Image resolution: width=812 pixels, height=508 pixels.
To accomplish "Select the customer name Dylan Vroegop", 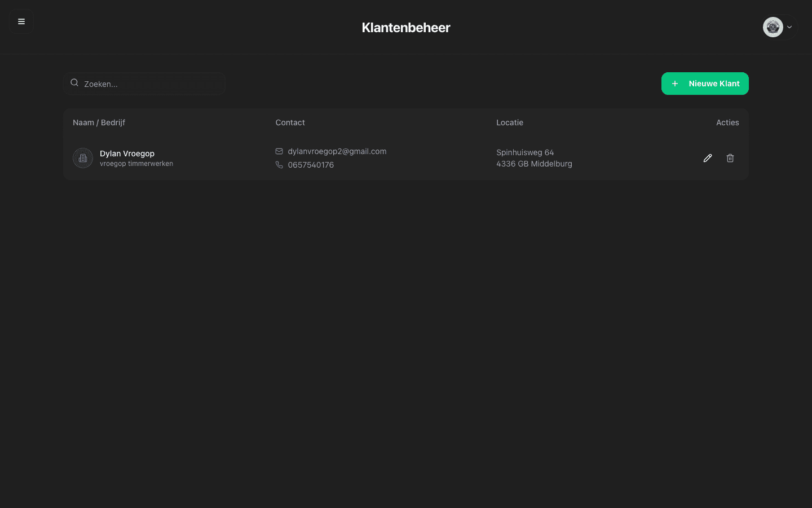I will pyautogui.click(x=127, y=154).
